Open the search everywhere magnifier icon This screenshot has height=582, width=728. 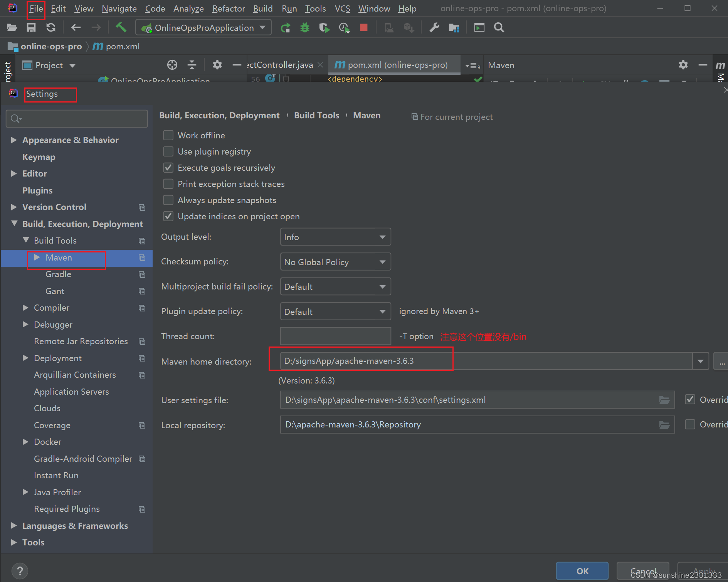499,27
